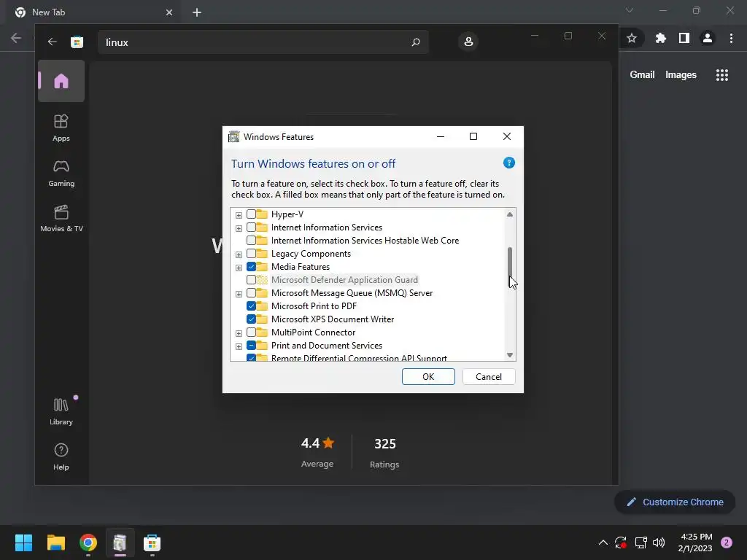The width and height of the screenshot is (747, 560).
Task: Select the New Tab browser tab
Action: click(x=93, y=12)
